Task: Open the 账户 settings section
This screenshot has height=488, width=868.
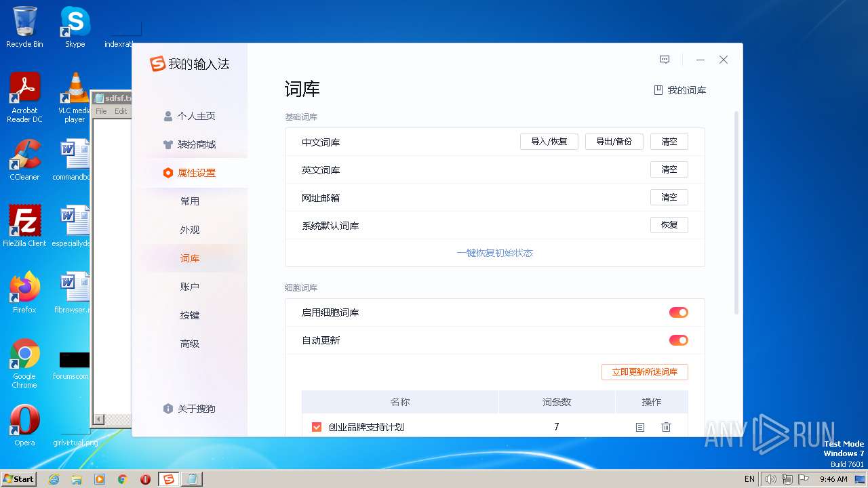Action: click(x=190, y=287)
